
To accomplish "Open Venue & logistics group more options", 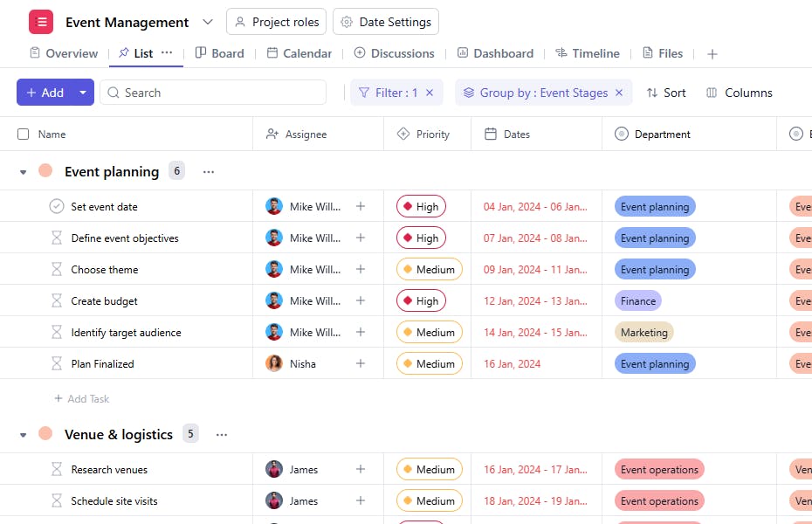I will [x=222, y=435].
